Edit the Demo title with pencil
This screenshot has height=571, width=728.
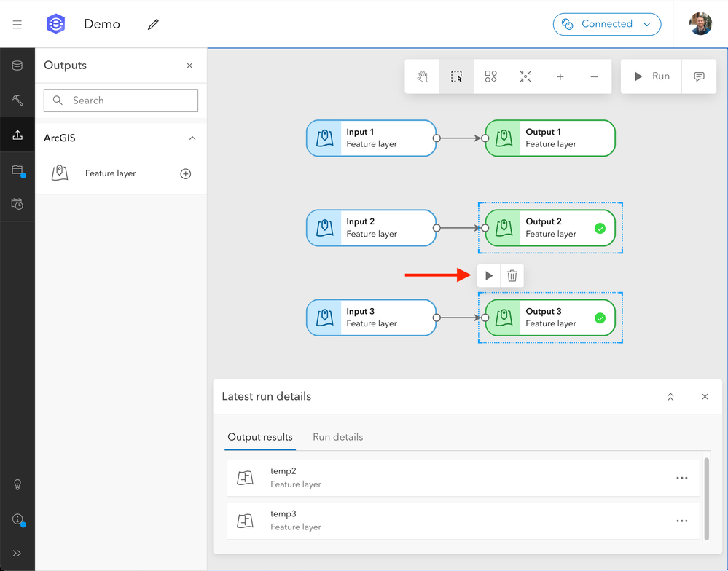click(x=153, y=24)
